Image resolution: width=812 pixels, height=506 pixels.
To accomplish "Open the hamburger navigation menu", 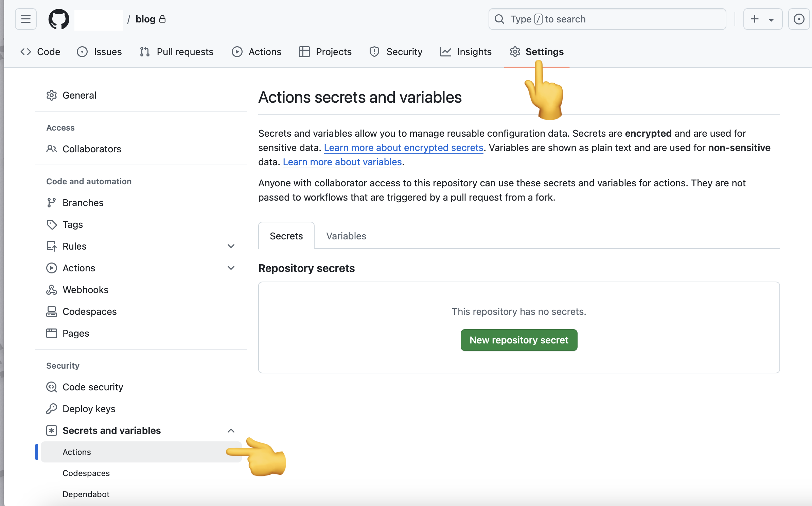I will [x=25, y=19].
